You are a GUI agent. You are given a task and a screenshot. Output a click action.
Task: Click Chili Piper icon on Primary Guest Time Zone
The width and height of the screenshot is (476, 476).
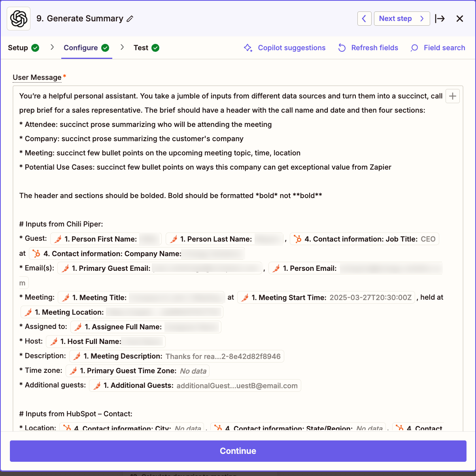(x=73, y=370)
